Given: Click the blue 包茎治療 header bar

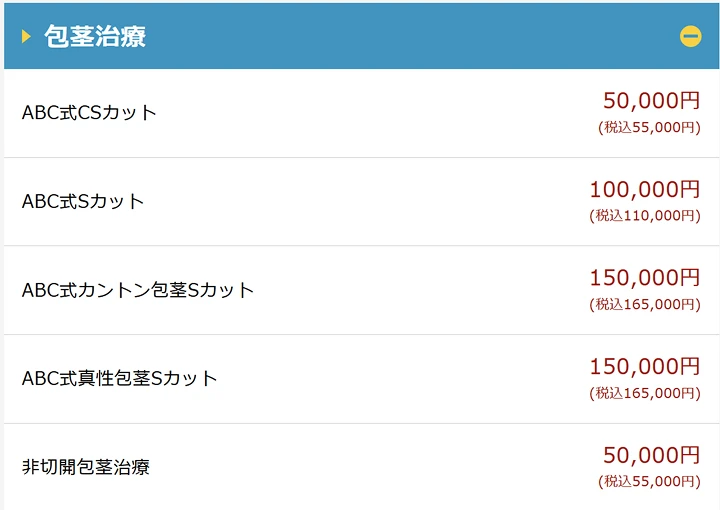Looking at the screenshot, I should [x=400, y=36].
